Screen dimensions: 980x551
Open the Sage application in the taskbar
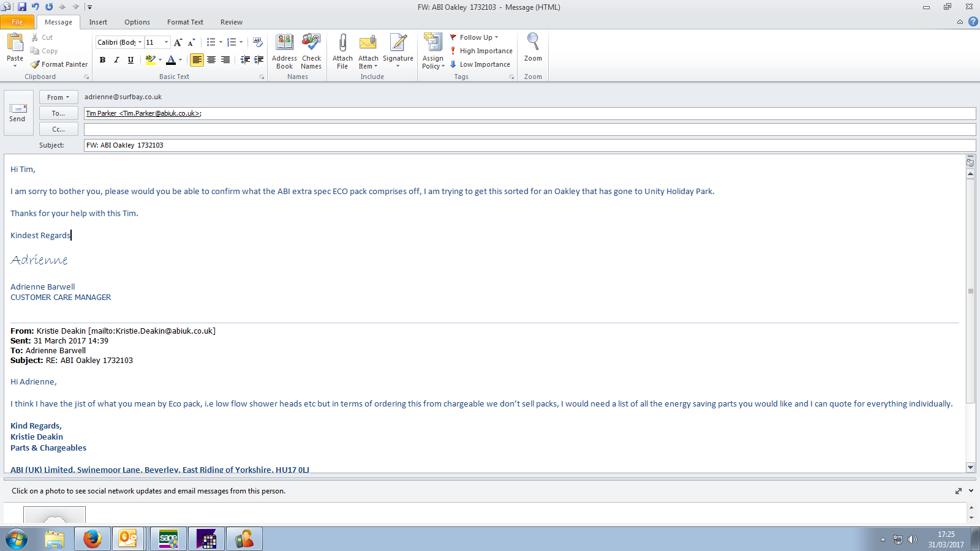pyautogui.click(x=168, y=539)
